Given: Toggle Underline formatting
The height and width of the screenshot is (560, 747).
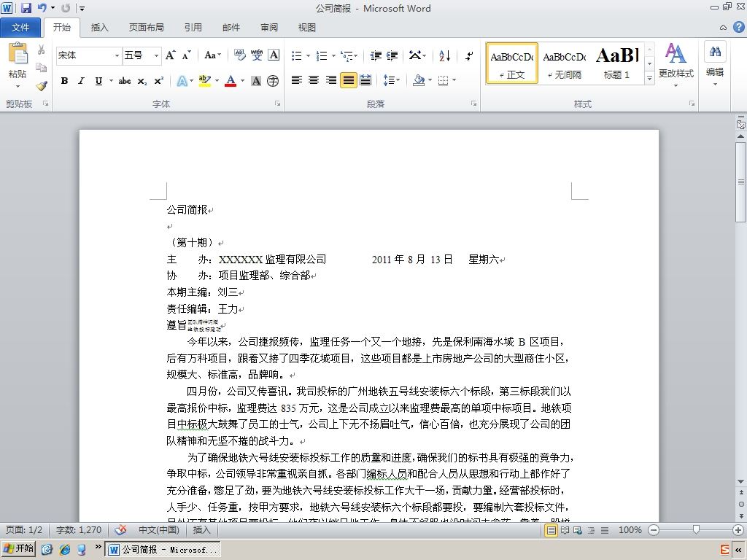Looking at the screenshot, I should pos(98,81).
